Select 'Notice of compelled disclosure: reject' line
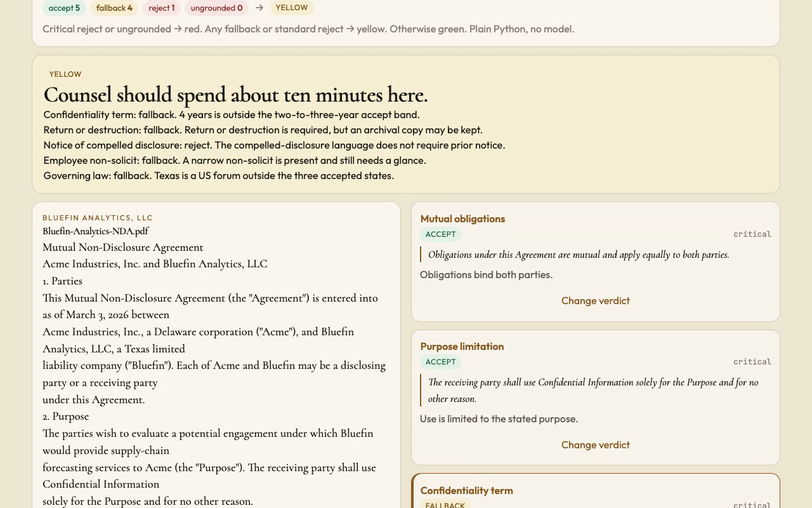This screenshot has width=812, height=508. (274, 145)
